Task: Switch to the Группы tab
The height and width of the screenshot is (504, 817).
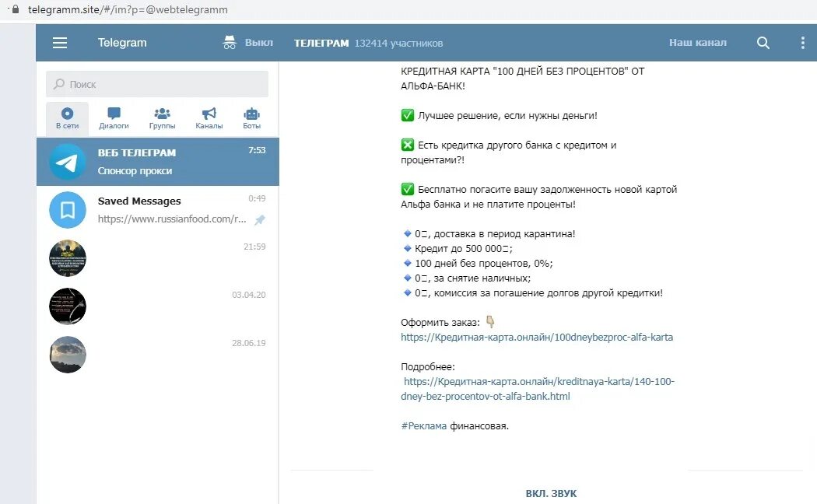Action: tap(162, 118)
